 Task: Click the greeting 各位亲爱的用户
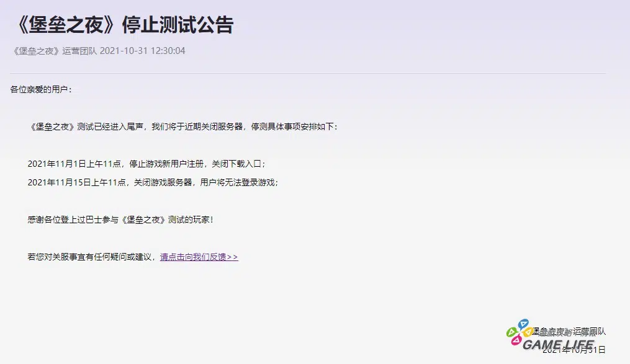[x=40, y=89]
